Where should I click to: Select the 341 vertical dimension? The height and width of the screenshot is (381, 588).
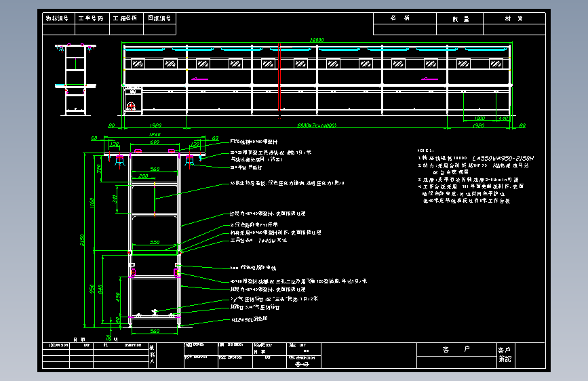115,199
